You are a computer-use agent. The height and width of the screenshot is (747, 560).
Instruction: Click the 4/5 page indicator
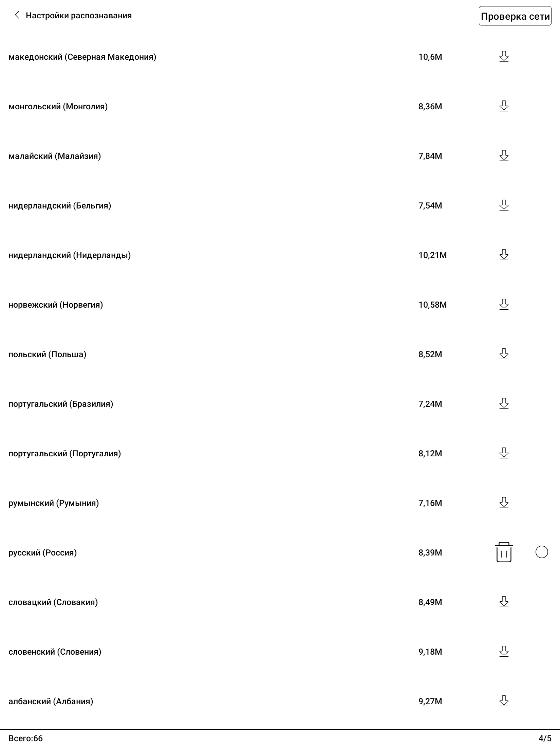click(545, 738)
